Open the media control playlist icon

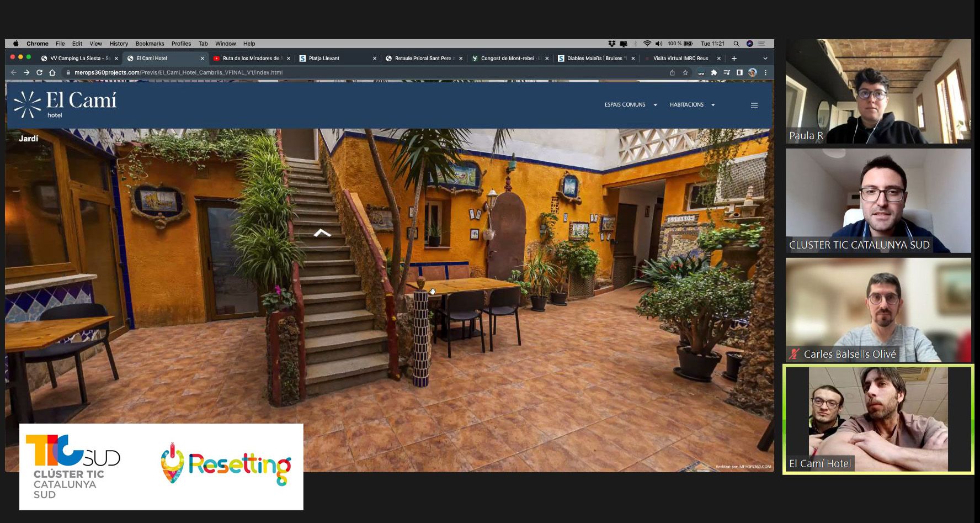(727, 72)
